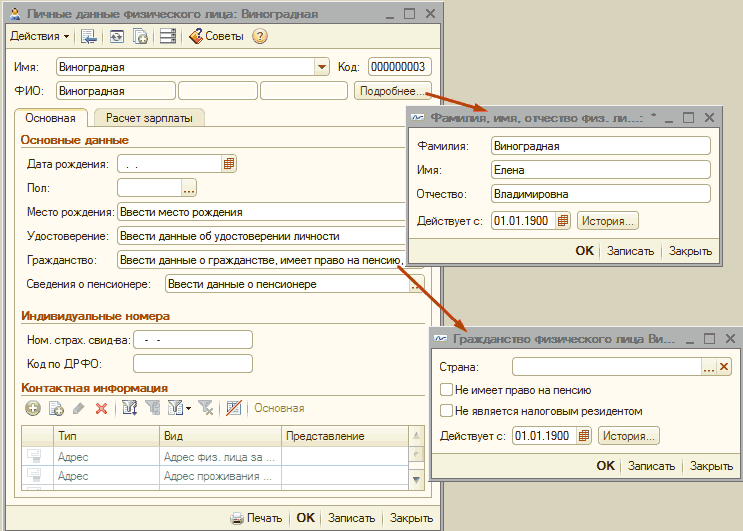Enable 'Не имеет право на пенсию' checkbox
Viewport: 743px width, 531px height.
pyautogui.click(x=446, y=391)
